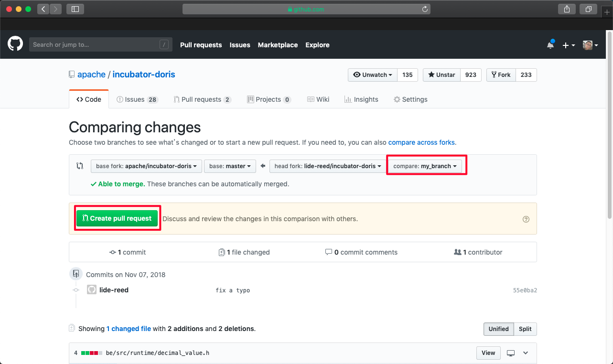Open a new Safari tab

607,12
